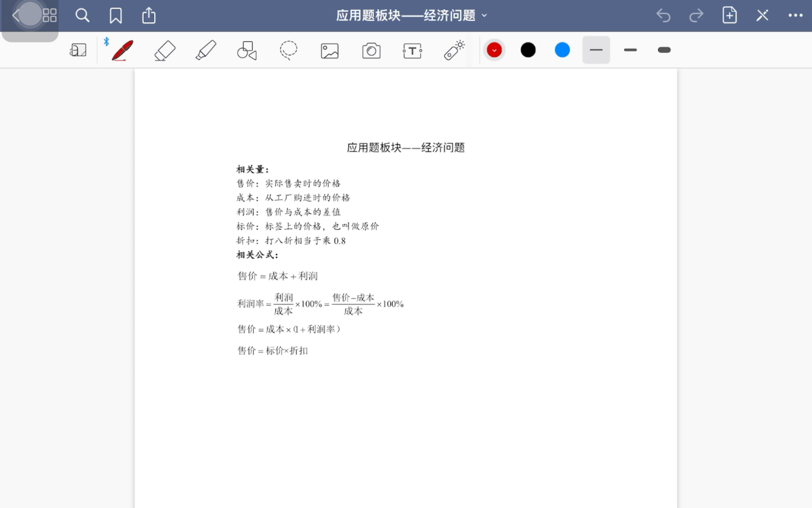812x508 pixels.
Task: Select the red pen tool
Action: click(122, 50)
